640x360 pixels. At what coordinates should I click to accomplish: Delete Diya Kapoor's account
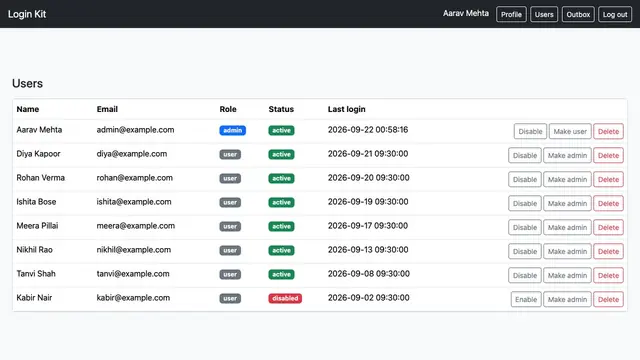click(x=608, y=156)
